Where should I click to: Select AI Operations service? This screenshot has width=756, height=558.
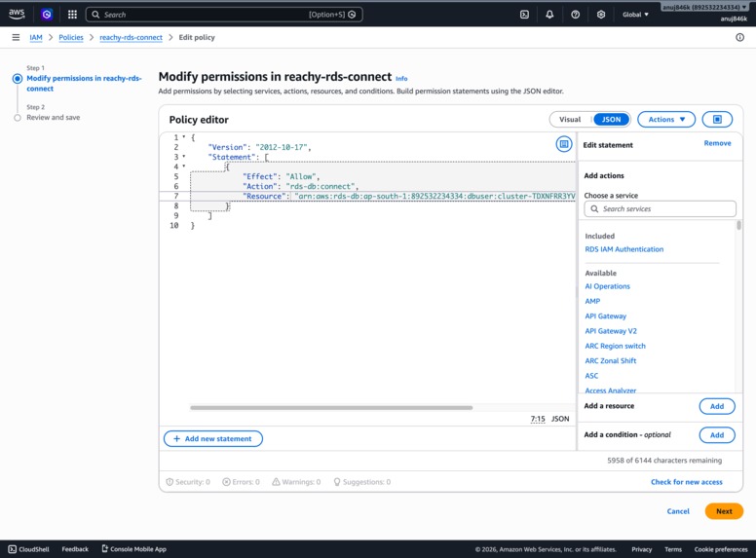607,286
